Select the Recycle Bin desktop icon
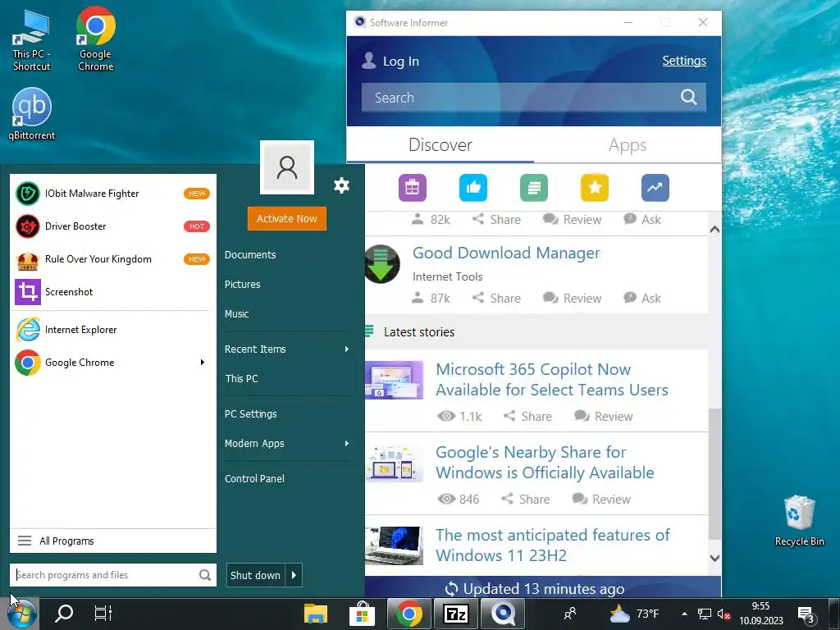840x630 pixels. [799, 520]
